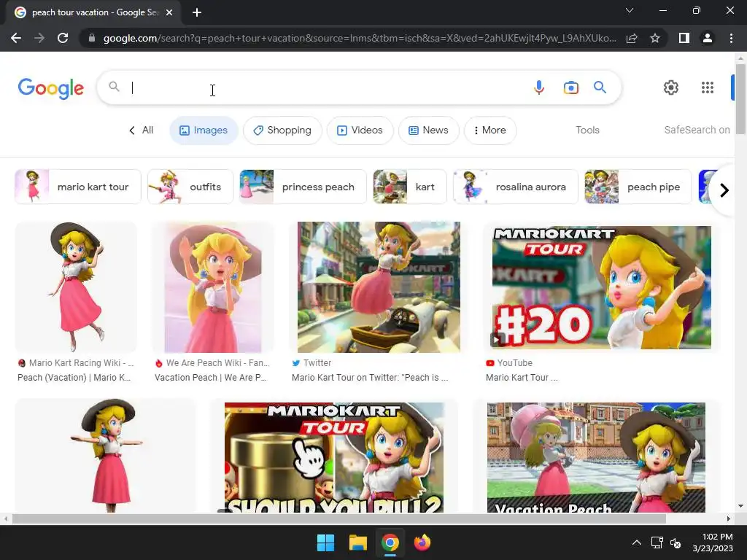Open Mario Kart Tour on Twitter link
The width and height of the screenshot is (747, 560).
pyautogui.click(x=370, y=378)
